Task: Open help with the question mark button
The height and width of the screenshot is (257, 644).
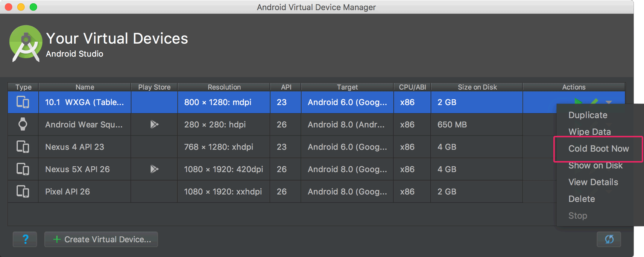Action: (25, 239)
